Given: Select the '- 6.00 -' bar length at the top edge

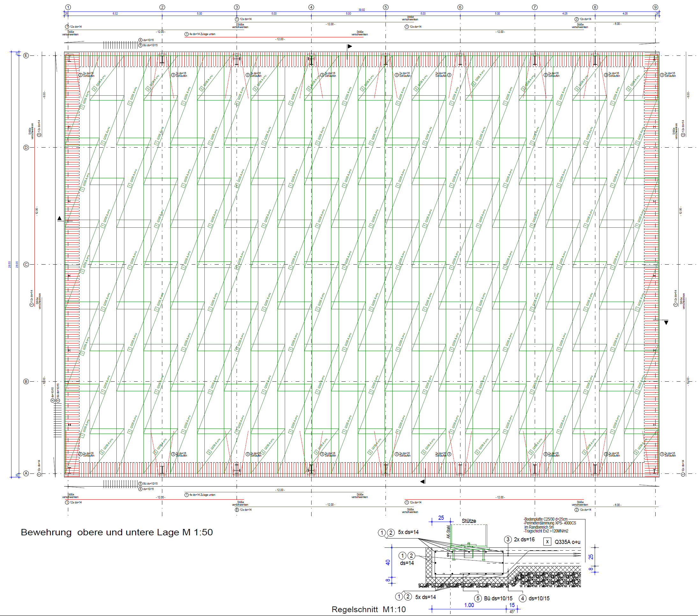Looking at the screenshot, I should point(617,24).
